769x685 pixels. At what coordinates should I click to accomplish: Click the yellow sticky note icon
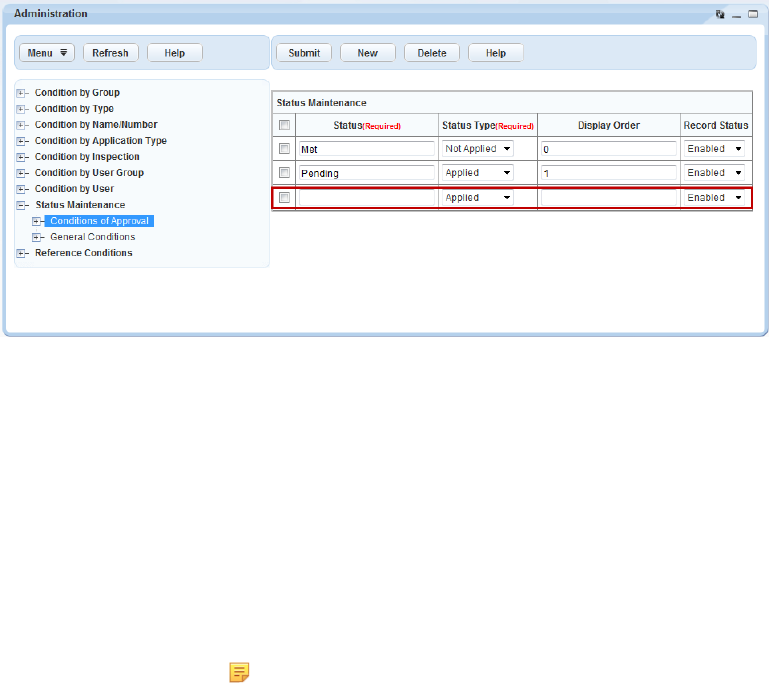pos(239,672)
